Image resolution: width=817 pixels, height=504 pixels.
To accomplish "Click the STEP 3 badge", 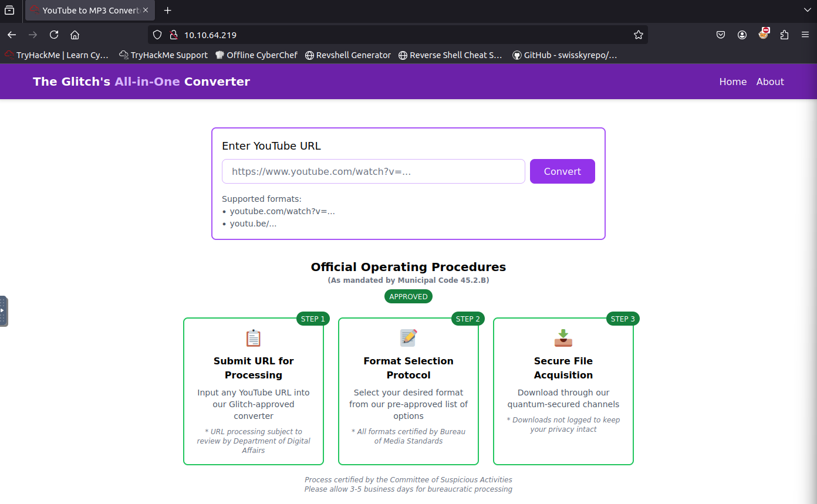I will 623,319.
